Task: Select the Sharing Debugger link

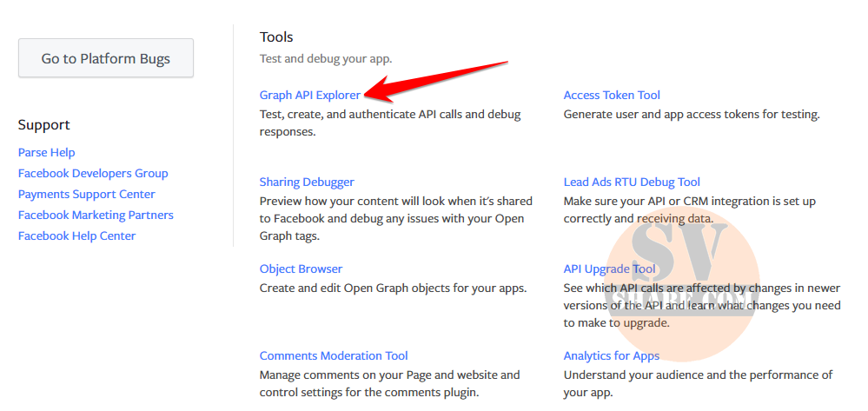Action: (x=307, y=182)
